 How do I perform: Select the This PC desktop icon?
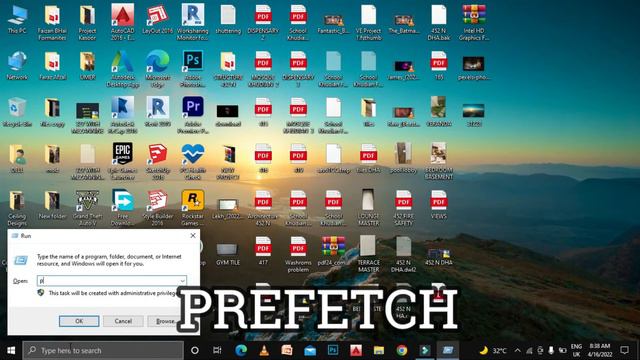(x=17, y=20)
